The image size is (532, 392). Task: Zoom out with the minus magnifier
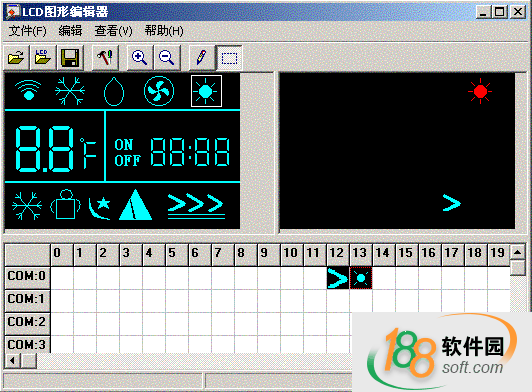click(167, 57)
